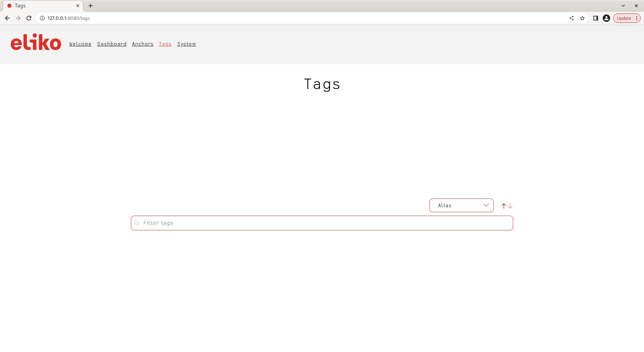Reload the current page

coord(29,18)
